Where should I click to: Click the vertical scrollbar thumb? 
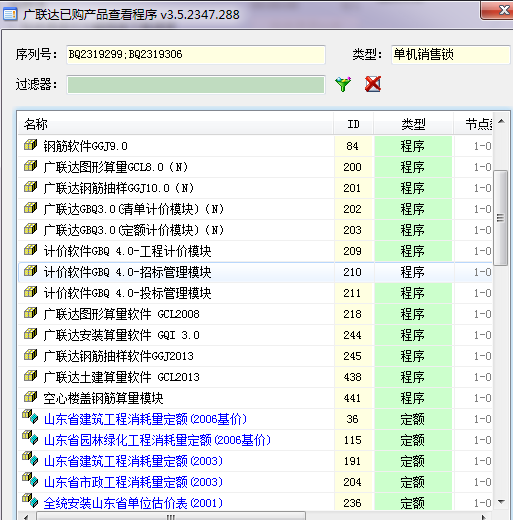[x=500, y=218]
